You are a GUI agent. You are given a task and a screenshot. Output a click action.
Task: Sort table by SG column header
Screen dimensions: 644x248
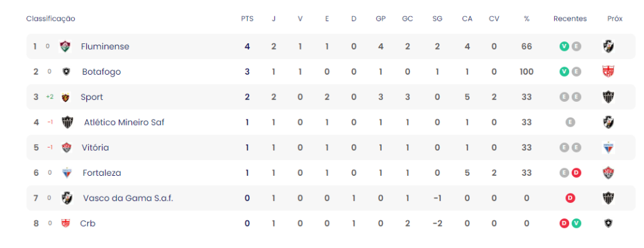[438, 19]
